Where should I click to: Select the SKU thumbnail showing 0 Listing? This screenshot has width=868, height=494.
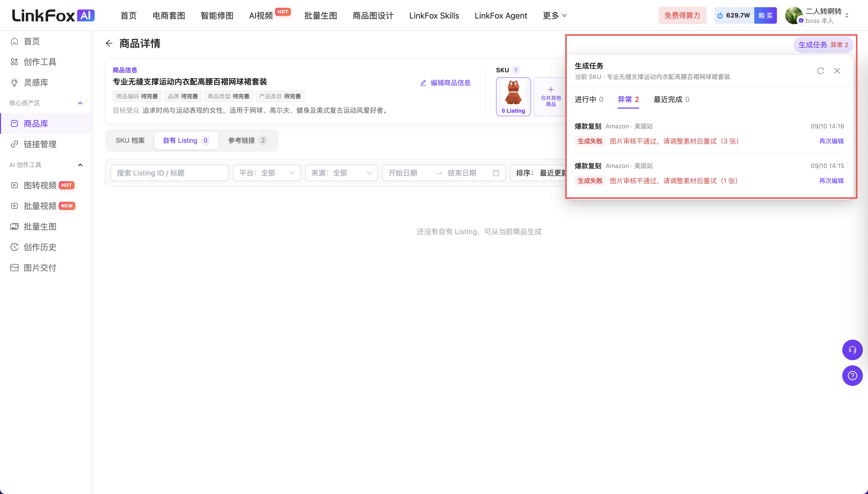pyautogui.click(x=513, y=97)
